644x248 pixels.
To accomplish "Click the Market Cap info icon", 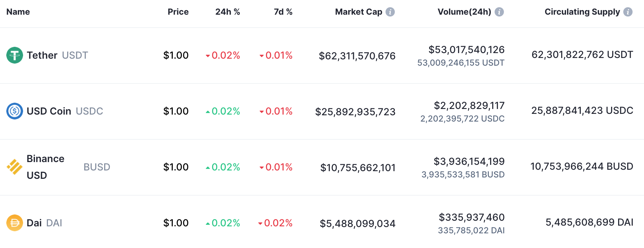I will click(x=390, y=12).
